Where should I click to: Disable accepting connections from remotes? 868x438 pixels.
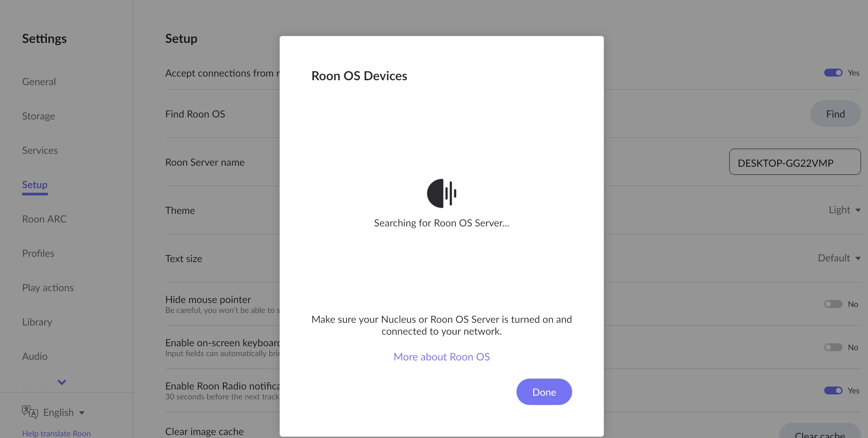tap(833, 73)
